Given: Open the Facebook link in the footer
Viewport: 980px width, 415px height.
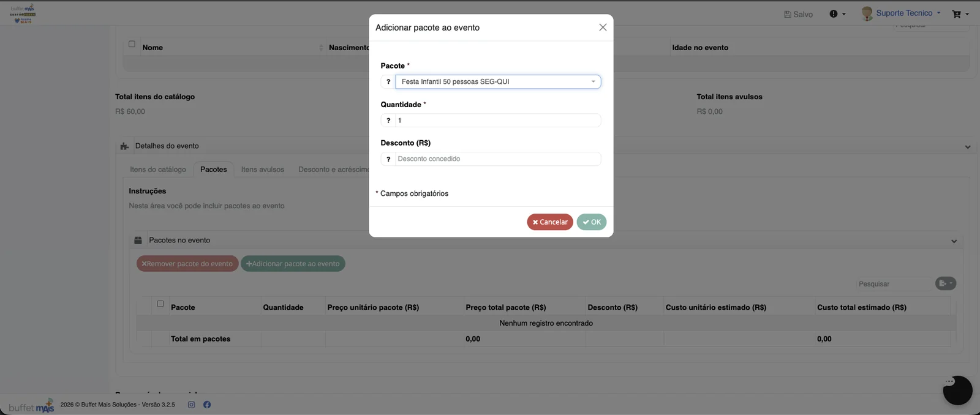Looking at the screenshot, I should pyautogui.click(x=207, y=405).
